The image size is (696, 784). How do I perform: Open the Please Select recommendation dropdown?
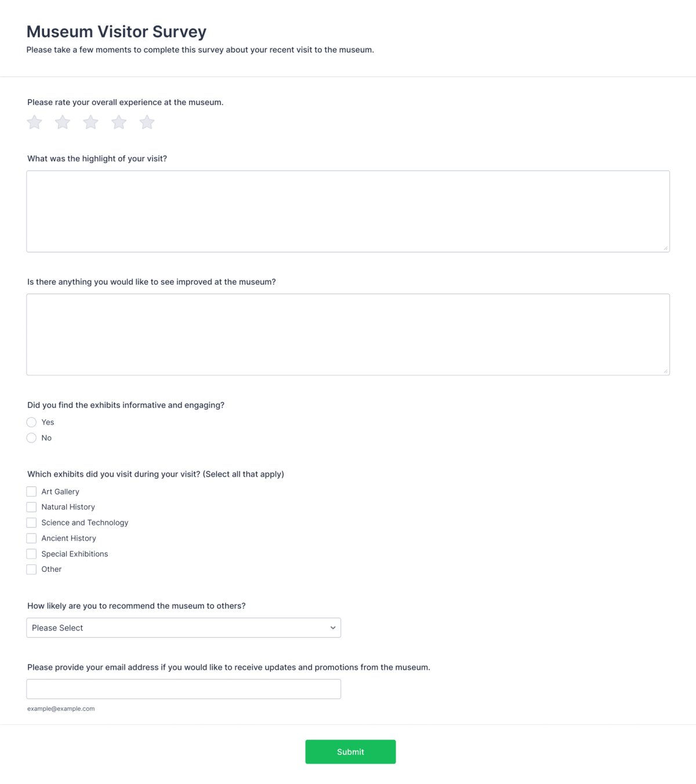coord(184,627)
